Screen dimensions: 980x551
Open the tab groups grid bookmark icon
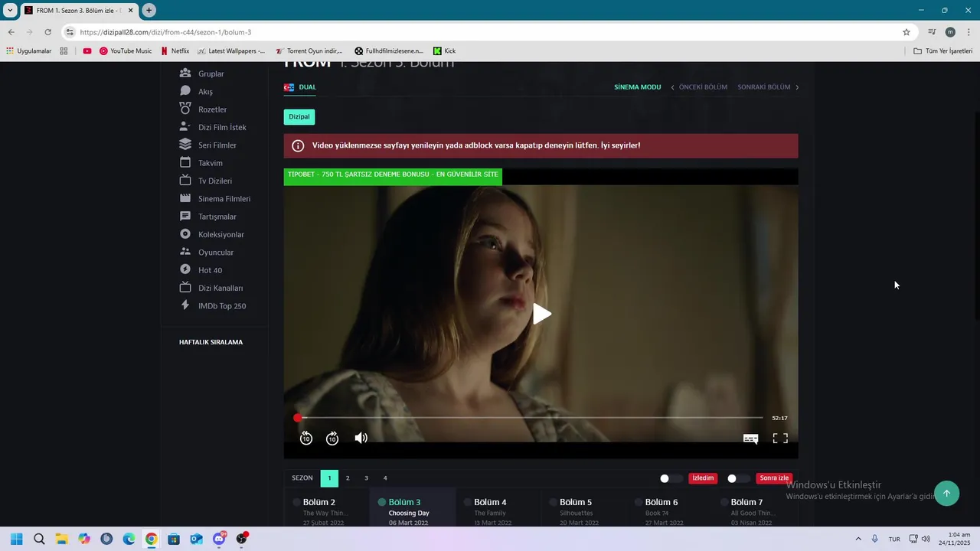click(64, 51)
